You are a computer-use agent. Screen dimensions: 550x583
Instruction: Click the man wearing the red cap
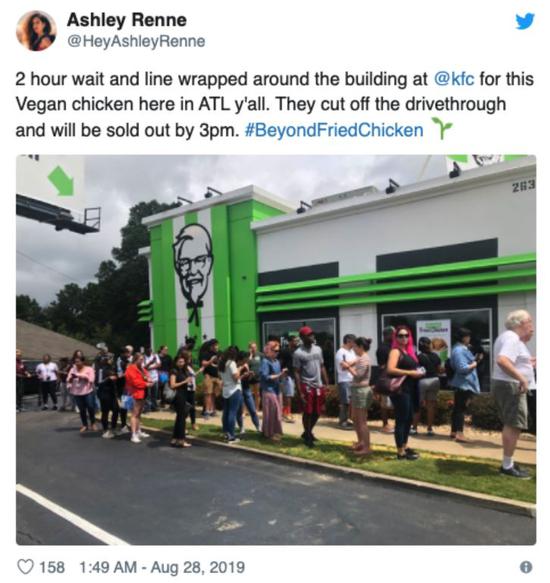309,385
